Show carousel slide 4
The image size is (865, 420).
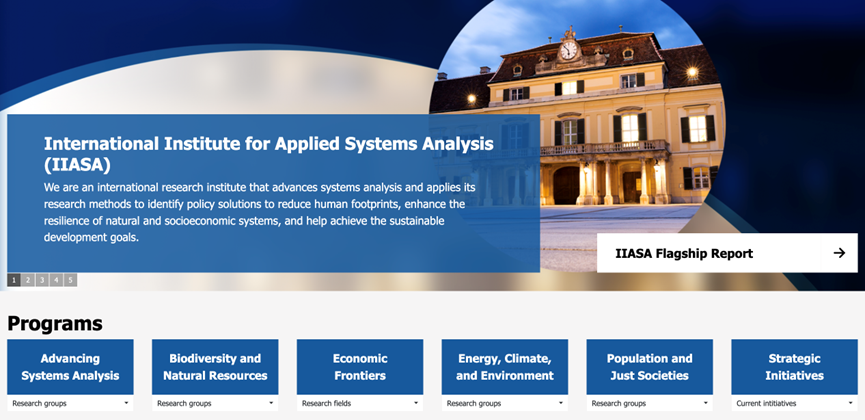pyautogui.click(x=56, y=280)
